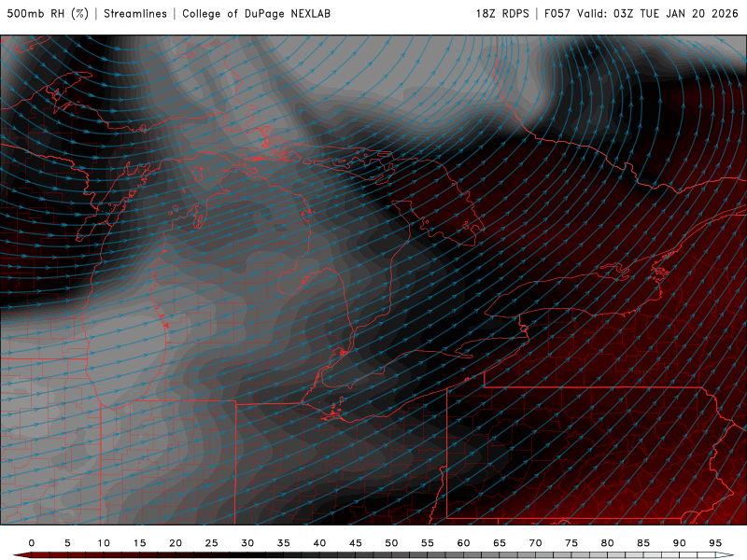Click the '18Z RDPS' model run label
This screenshot has width=747, height=560.
point(502,14)
